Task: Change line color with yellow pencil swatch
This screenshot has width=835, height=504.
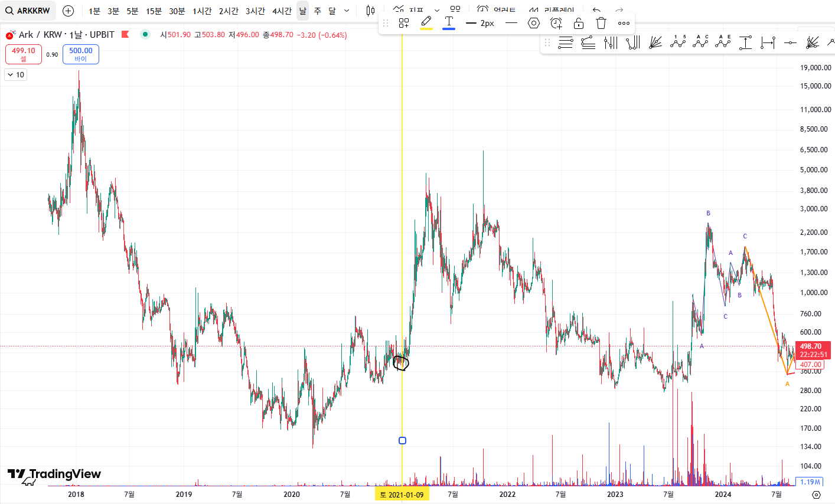Action: (426, 23)
